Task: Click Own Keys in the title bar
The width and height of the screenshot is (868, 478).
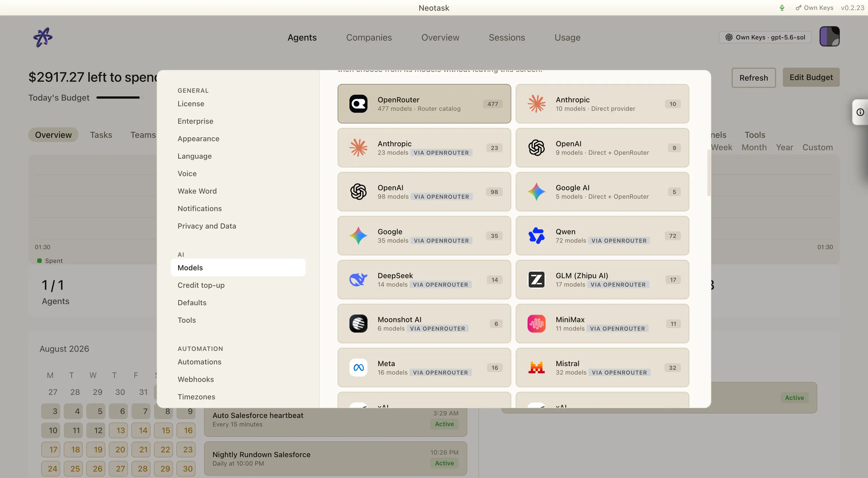Action: pyautogui.click(x=815, y=8)
